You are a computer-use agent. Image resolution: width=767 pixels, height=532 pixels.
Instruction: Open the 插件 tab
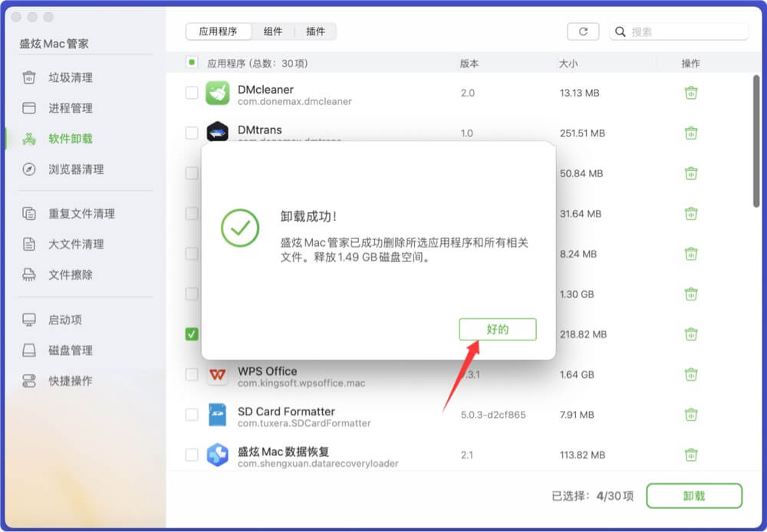pyautogui.click(x=315, y=31)
